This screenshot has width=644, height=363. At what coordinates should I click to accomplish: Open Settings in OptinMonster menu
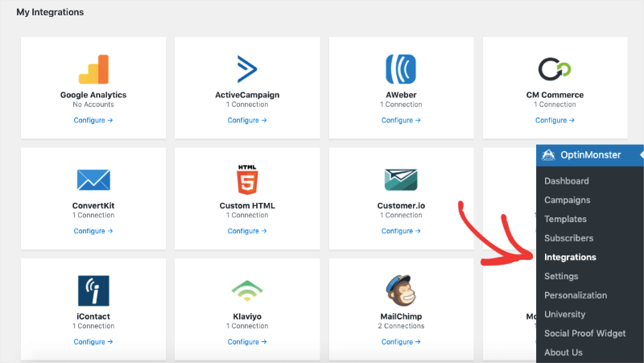click(561, 276)
